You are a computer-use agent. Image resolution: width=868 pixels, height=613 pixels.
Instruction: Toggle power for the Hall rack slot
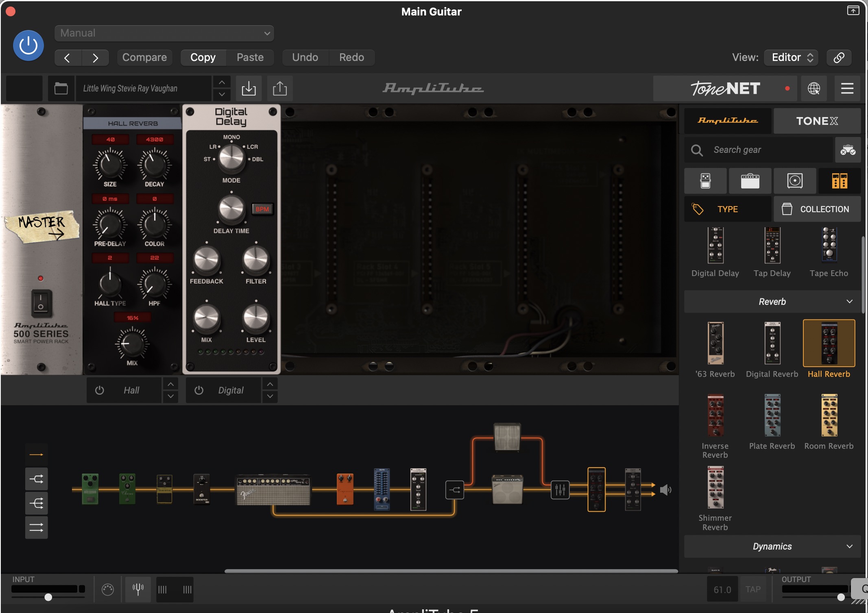point(100,390)
